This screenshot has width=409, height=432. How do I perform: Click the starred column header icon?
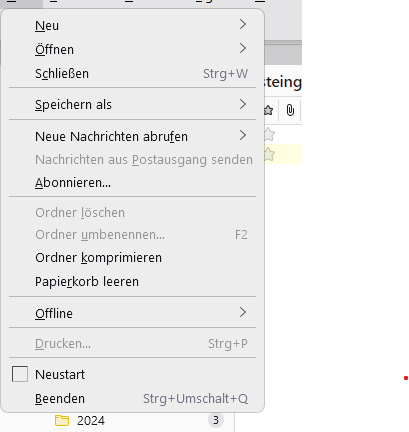(x=269, y=110)
